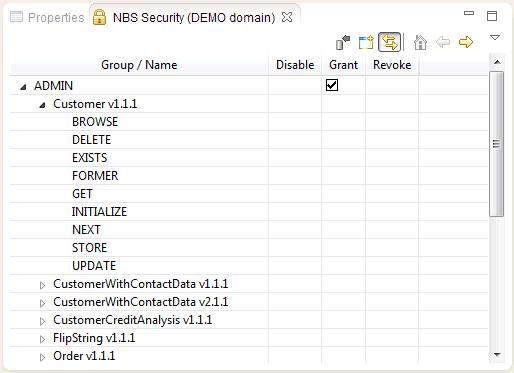The image size is (514, 373).
Task: Collapse the ADMIN group
Action: (23, 87)
